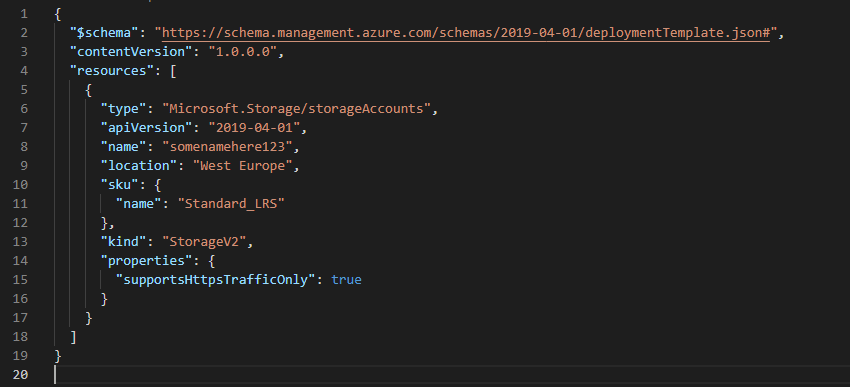Viewport: 850px width, 387px height.
Task: Click line number 1 in the gutter
Action: tap(24, 14)
